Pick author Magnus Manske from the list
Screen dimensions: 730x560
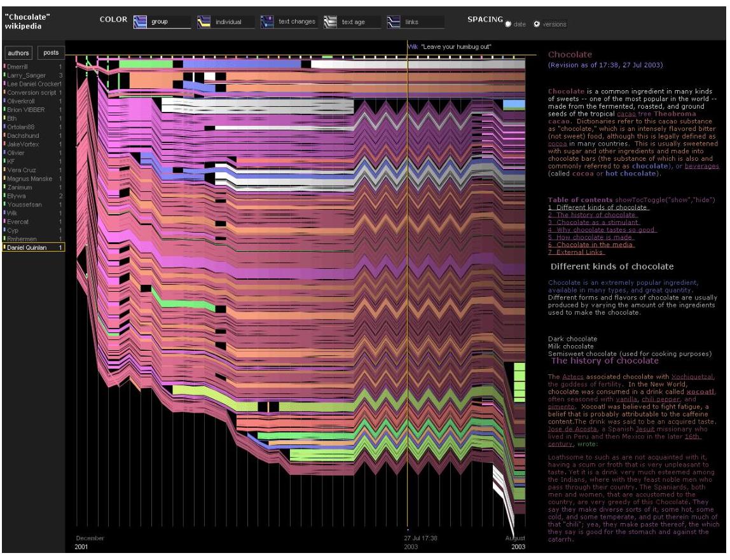click(31, 179)
